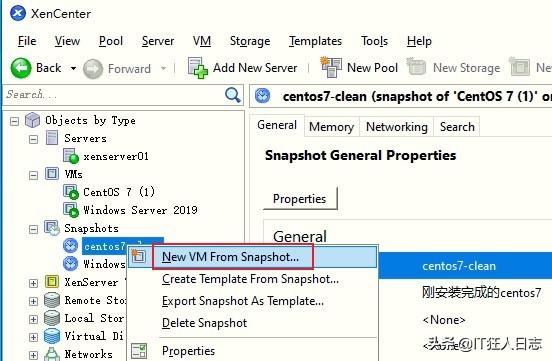This screenshot has height=361, width=552.
Task: Click the magnifier search icon
Action: click(x=232, y=95)
